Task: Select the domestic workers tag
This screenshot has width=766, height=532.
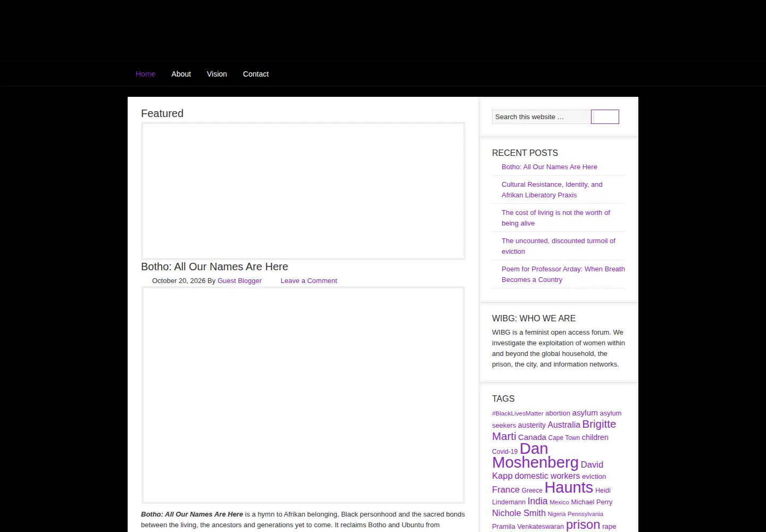Action: coord(547,476)
